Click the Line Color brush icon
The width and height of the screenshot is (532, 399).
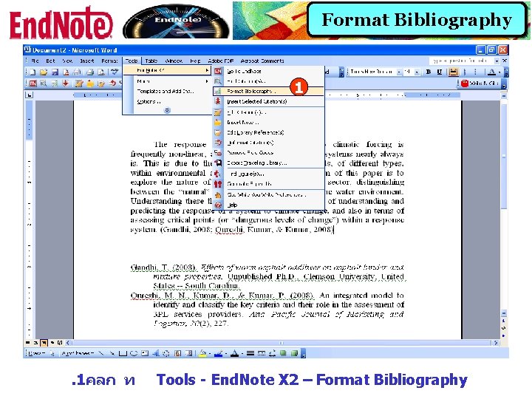[x=219, y=353]
